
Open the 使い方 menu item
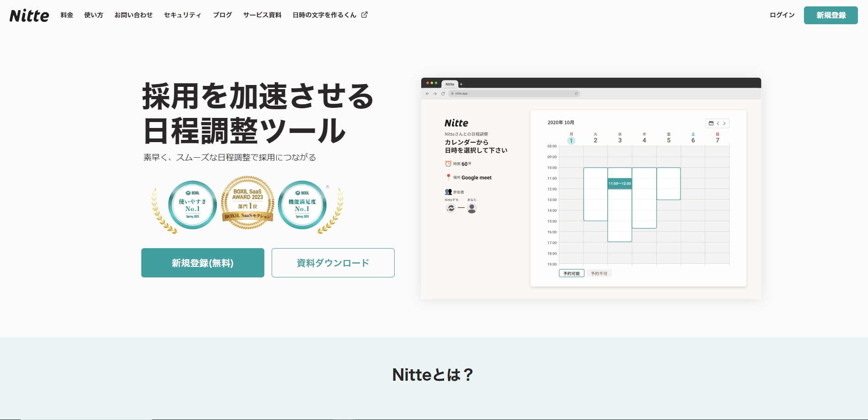[94, 15]
